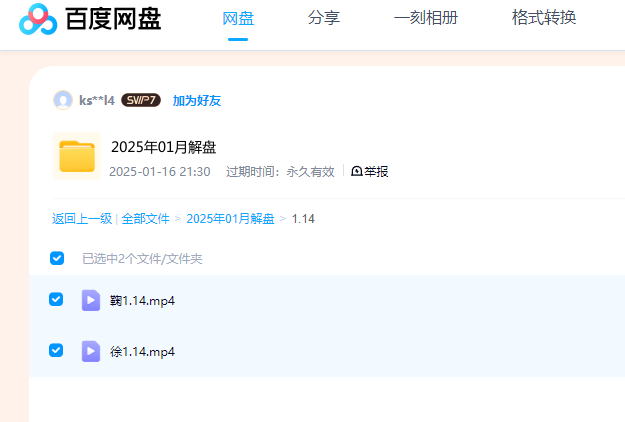Screen dimensions: 625x422
Task: Go to the 格式转换 tab
Action: (x=544, y=18)
